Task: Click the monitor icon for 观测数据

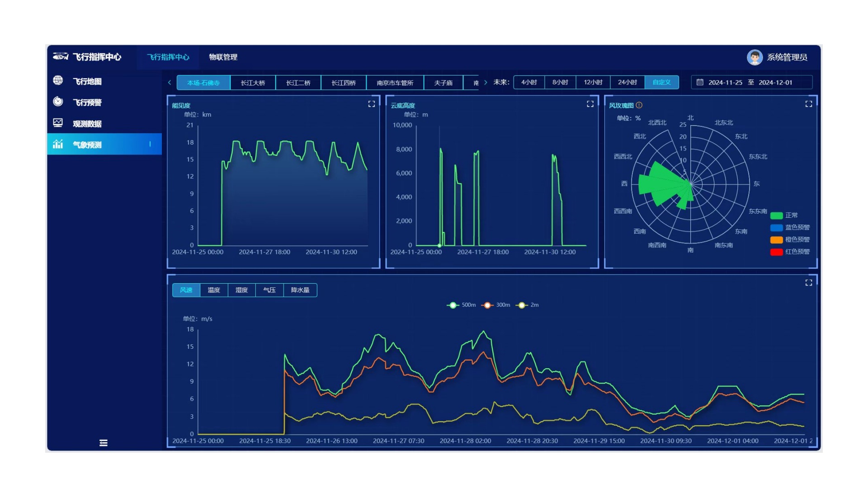Action: pyautogui.click(x=58, y=123)
